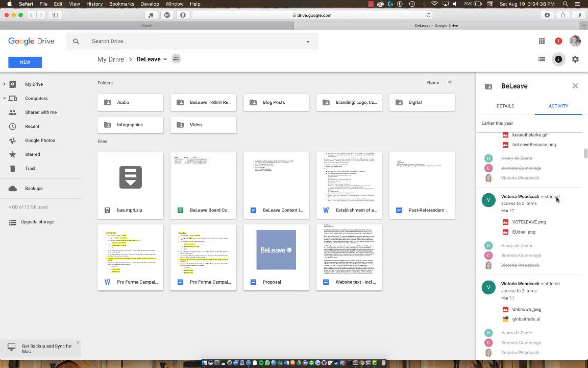
Task: Open the Safari History menu
Action: click(x=94, y=4)
